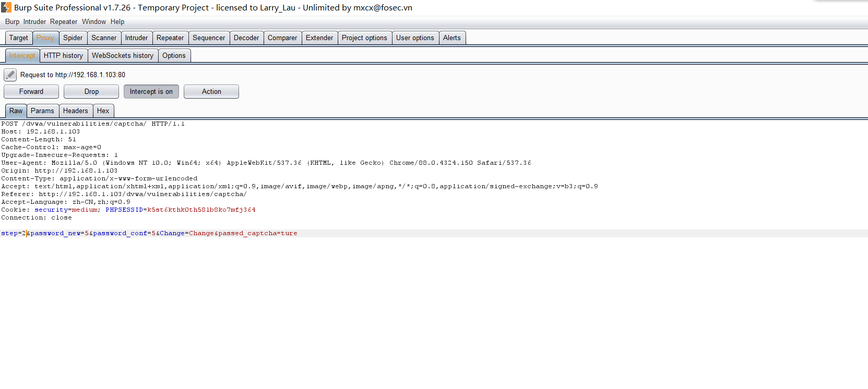Open the Burp menu
This screenshot has width=868, height=389.
[x=12, y=22]
